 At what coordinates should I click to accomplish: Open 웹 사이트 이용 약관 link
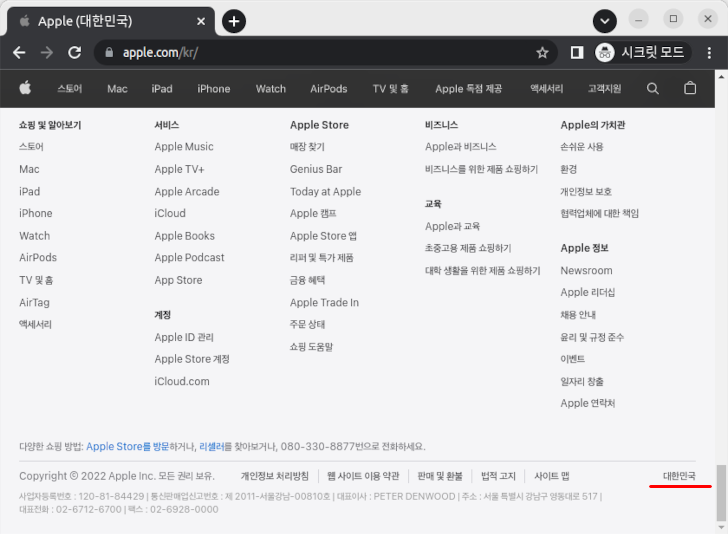click(x=363, y=476)
